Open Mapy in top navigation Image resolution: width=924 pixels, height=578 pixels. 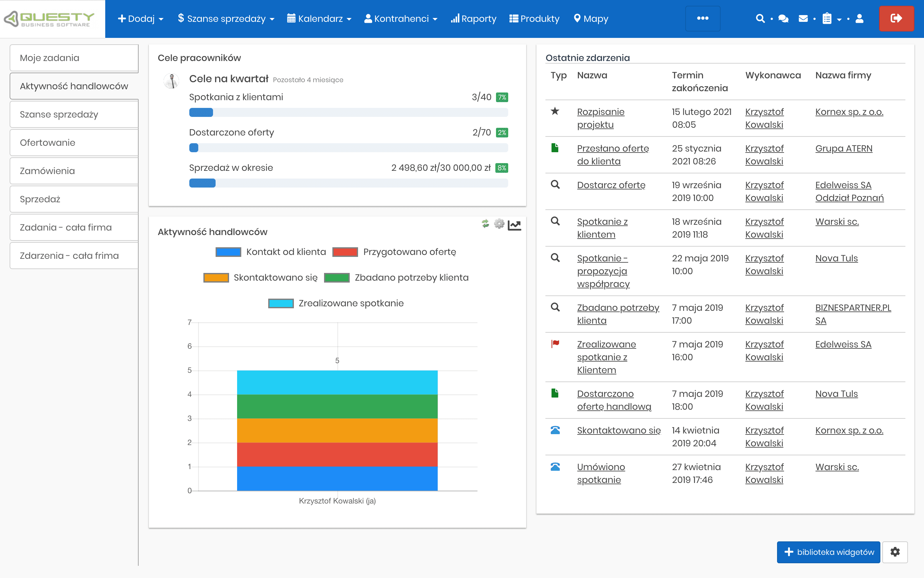click(x=591, y=18)
